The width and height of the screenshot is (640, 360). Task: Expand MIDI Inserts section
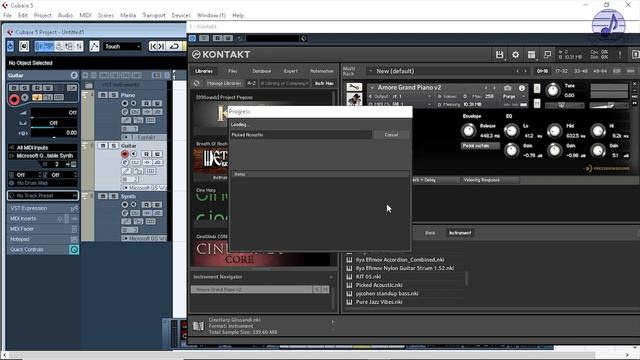[43, 219]
